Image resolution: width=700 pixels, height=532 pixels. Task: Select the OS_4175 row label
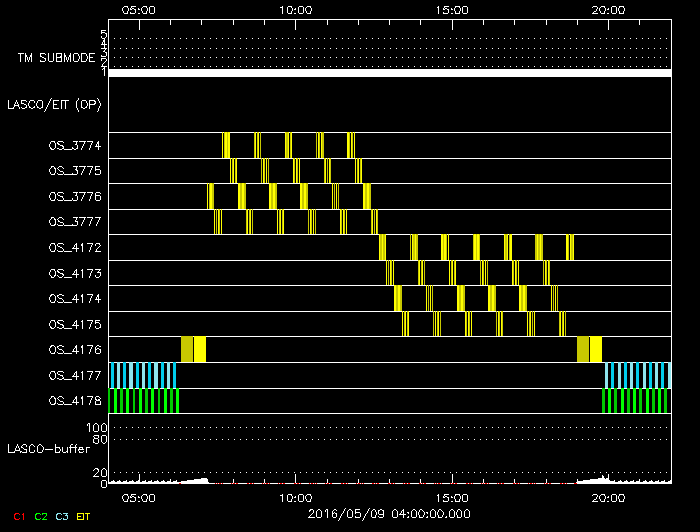75,325
